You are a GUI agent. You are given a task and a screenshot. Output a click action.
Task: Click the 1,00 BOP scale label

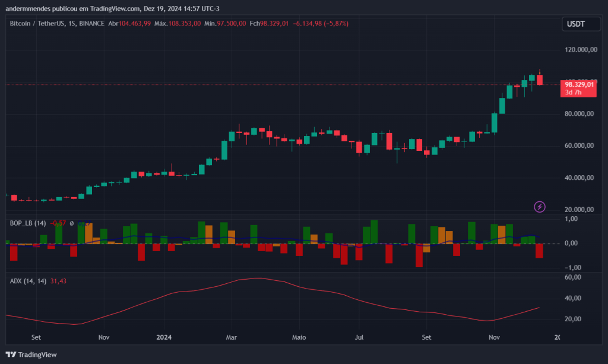point(571,219)
